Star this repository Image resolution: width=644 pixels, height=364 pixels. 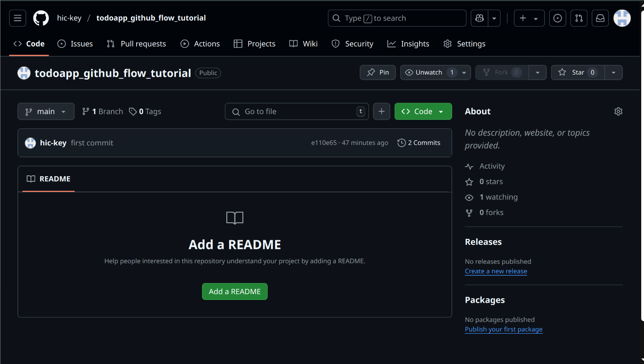tap(578, 73)
